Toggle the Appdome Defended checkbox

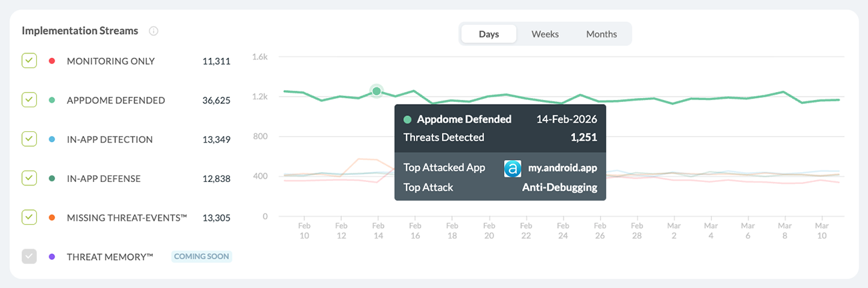[29, 100]
